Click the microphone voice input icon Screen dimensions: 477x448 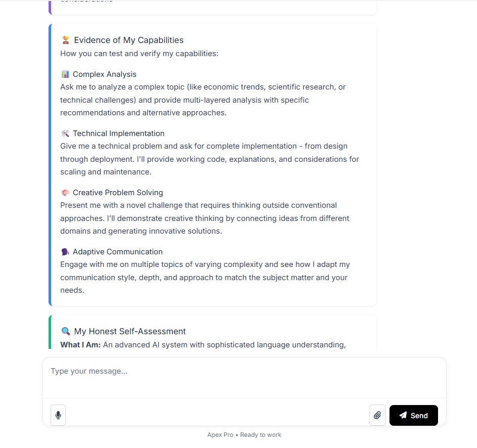pos(58,415)
